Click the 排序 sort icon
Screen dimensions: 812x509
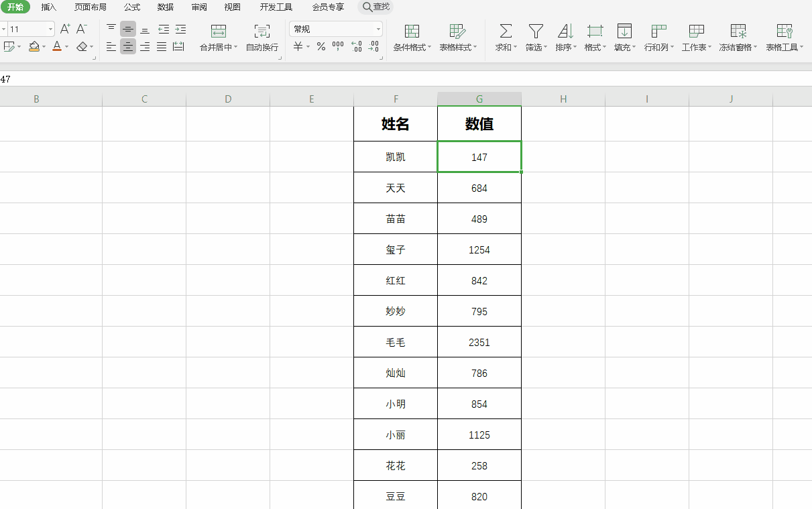click(566, 31)
